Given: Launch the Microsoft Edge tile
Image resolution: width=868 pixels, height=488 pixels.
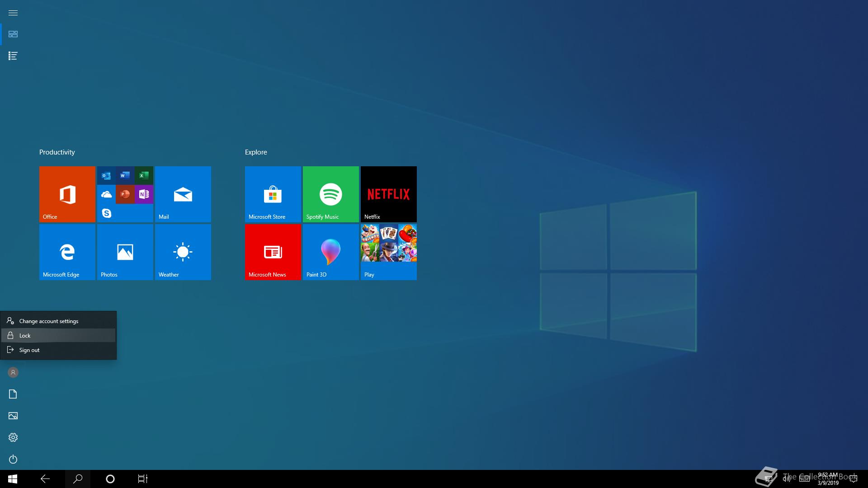Looking at the screenshot, I should point(67,252).
